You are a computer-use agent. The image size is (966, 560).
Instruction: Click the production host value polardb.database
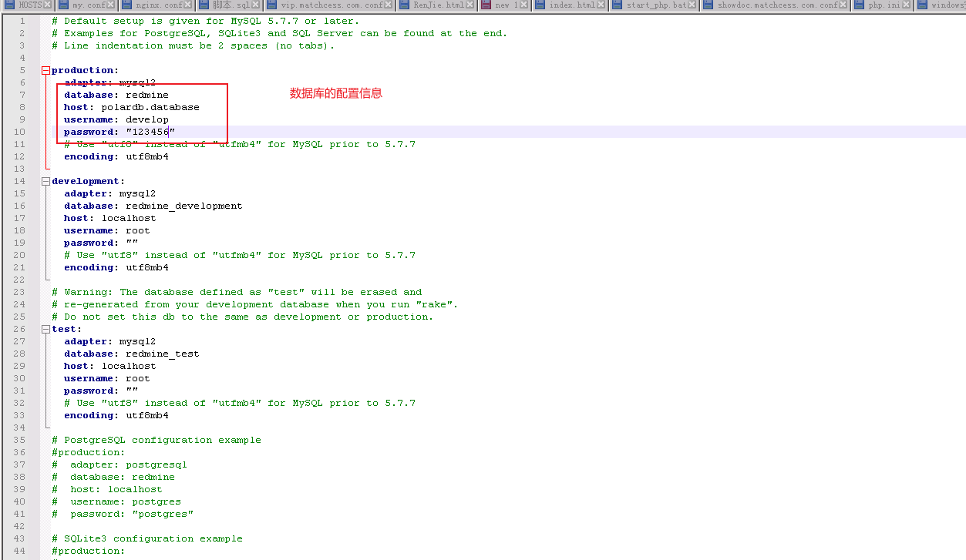coord(150,107)
